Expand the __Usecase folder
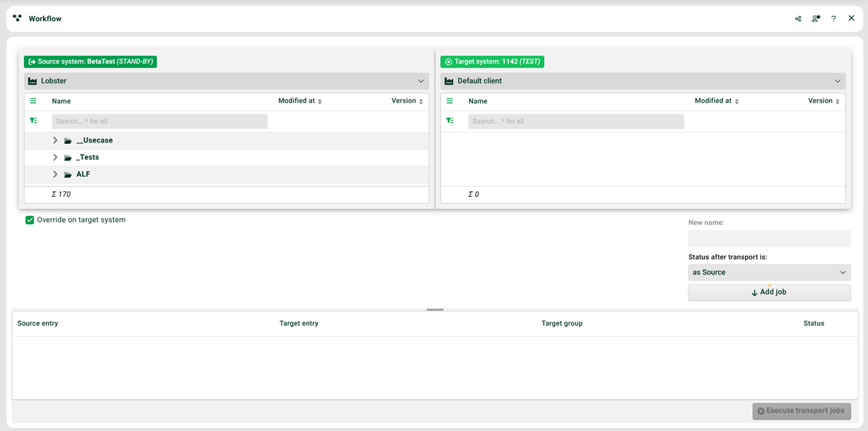This screenshot has width=868, height=431. [x=55, y=141]
